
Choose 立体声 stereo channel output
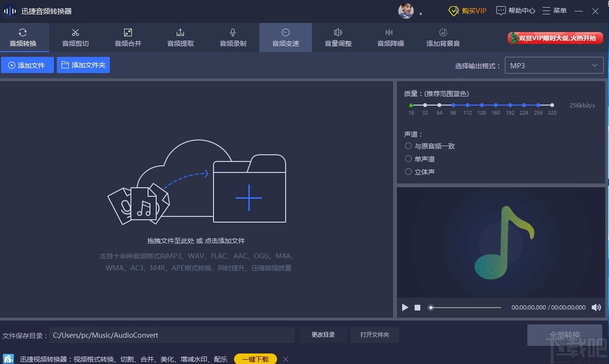click(x=408, y=171)
